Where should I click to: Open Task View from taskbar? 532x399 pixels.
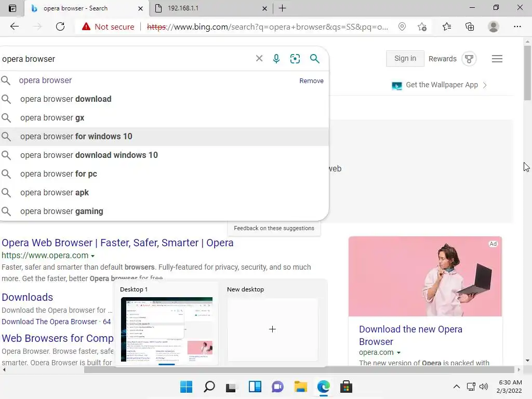(231, 387)
